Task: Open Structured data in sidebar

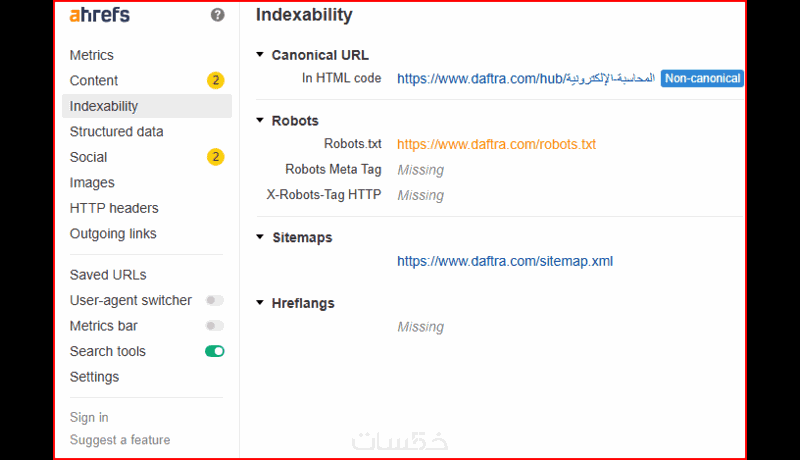Action: click(x=116, y=132)
